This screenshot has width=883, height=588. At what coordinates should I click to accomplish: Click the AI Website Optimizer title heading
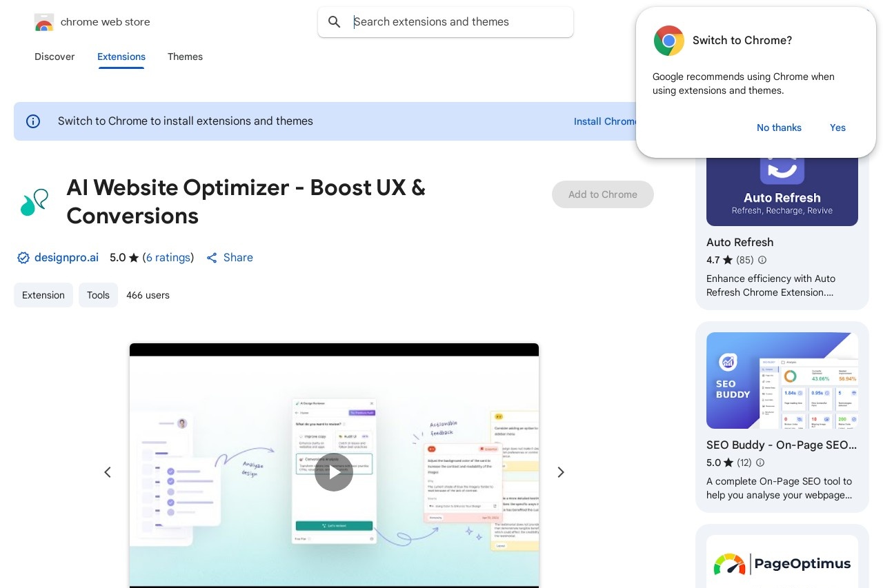[246, 202]
